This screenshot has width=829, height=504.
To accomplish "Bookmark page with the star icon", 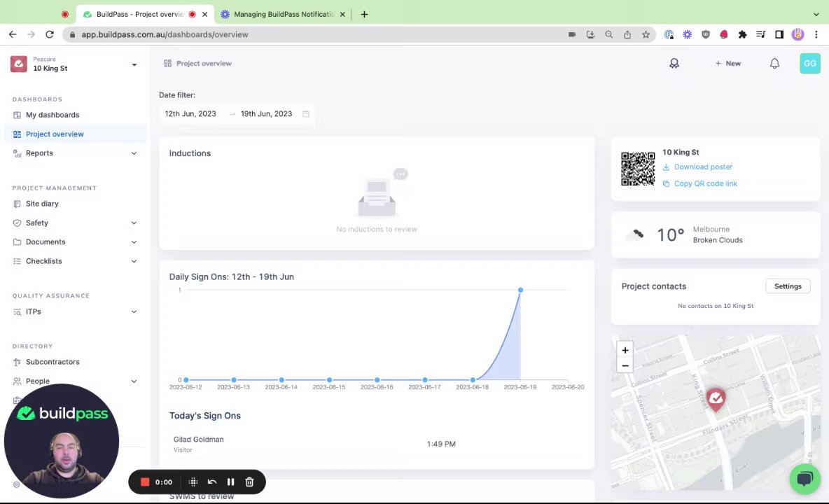I will (646, 34).
